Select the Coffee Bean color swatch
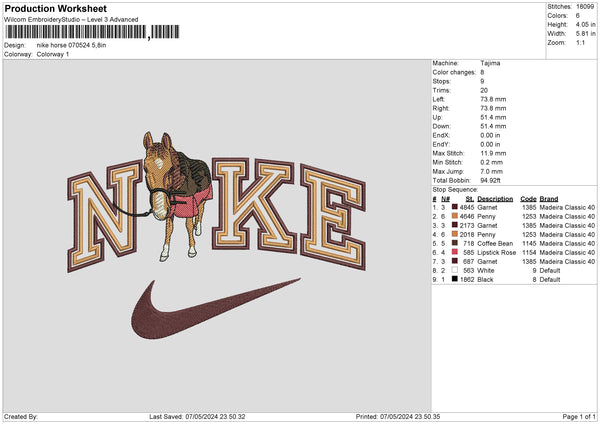Image resolution: width=600 pixels, height=424 pixels. coord(455,243)
